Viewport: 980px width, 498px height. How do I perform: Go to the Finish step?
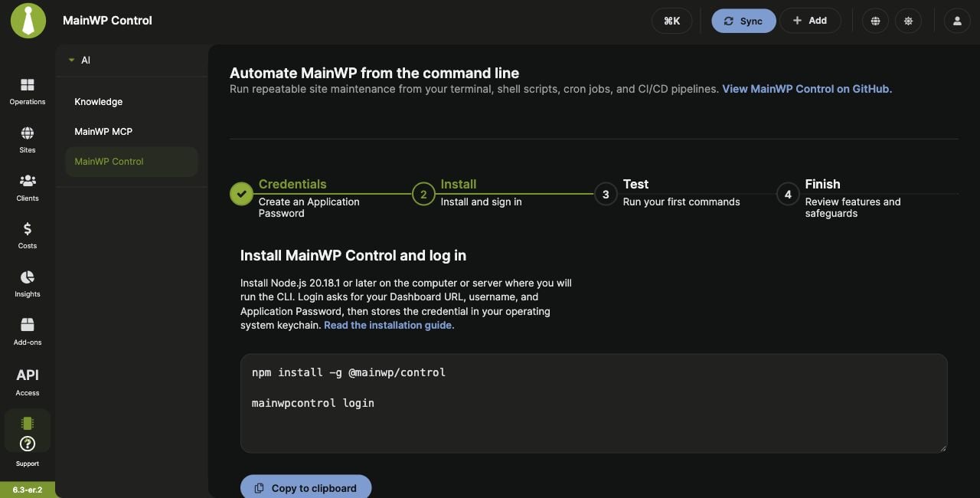(822, 184)
